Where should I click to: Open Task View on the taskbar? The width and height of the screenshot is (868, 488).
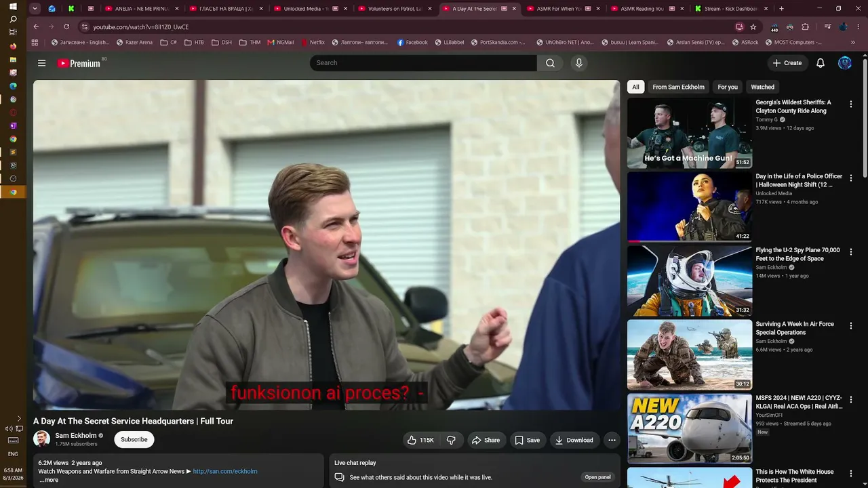tap(13, 33)
